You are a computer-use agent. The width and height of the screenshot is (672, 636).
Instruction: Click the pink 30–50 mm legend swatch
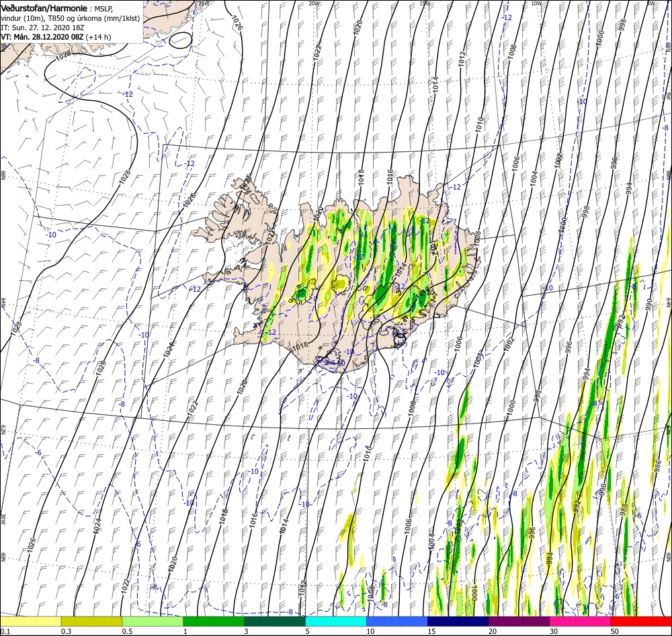coord(580,621)
